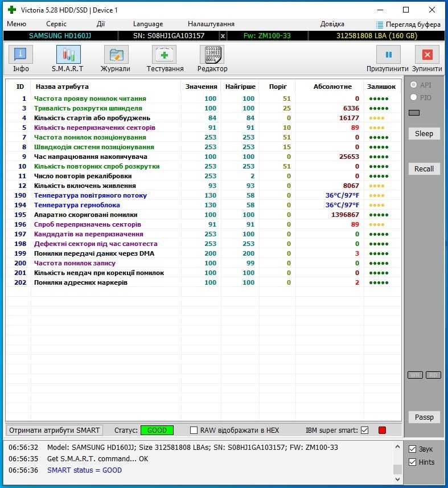The height and width of the screenshot is (488, 448).
Task: Open the Language menu
Action: click(148, 24)
